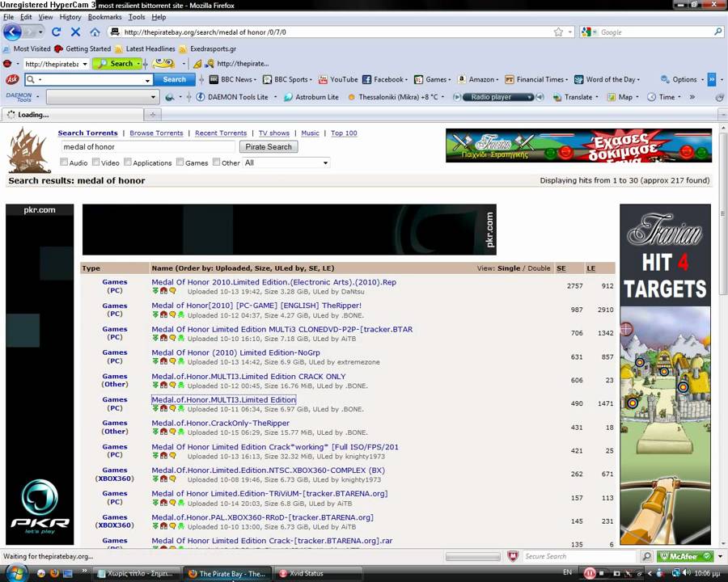Click the red Xvid Status taskbar item

[x=318, y=573]
